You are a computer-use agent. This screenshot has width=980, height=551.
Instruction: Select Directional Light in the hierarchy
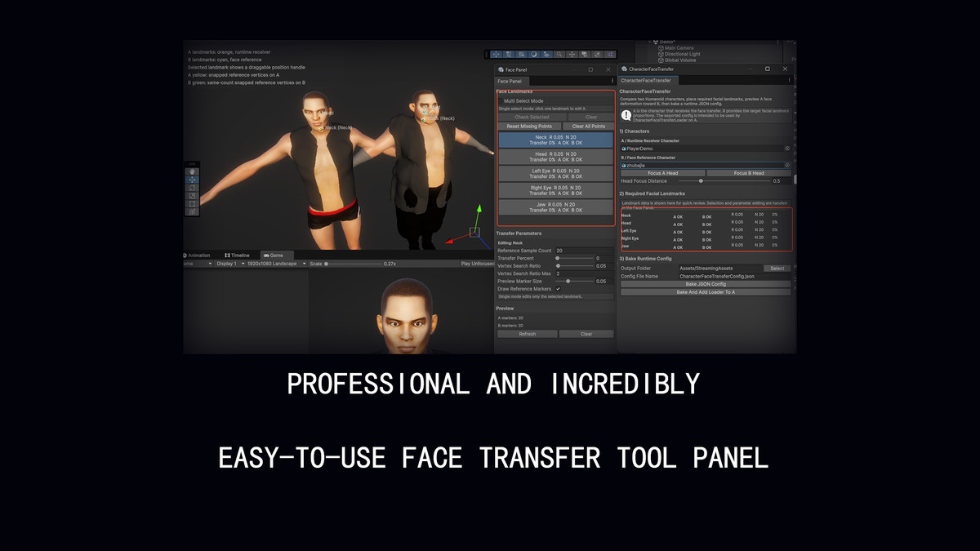tap(682, 54)
